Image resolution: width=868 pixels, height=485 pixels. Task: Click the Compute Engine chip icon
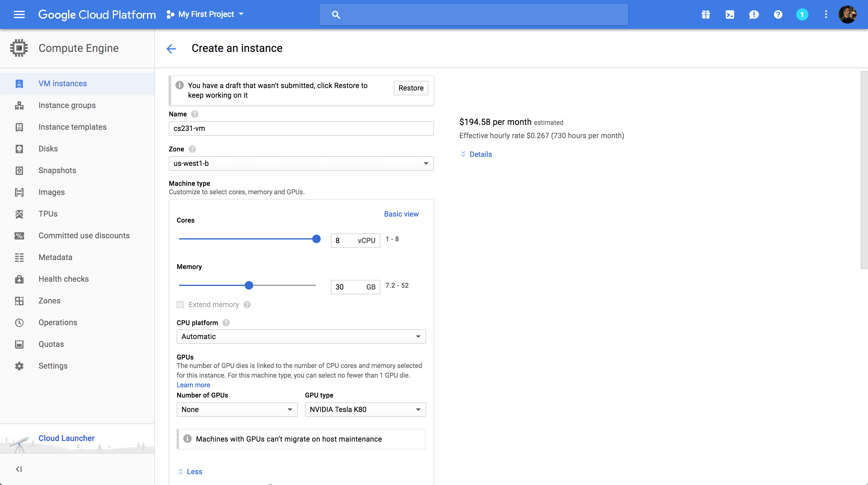click(x=19, y=48)
